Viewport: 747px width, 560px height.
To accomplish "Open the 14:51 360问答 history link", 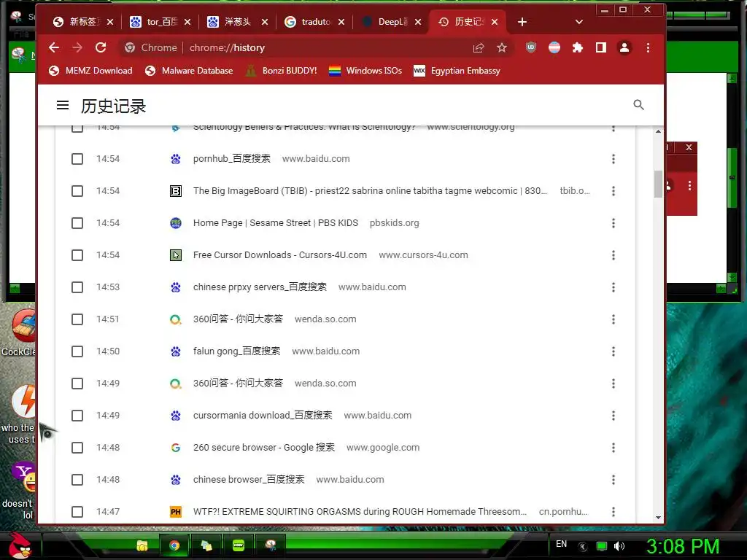I will pos(238,319).
